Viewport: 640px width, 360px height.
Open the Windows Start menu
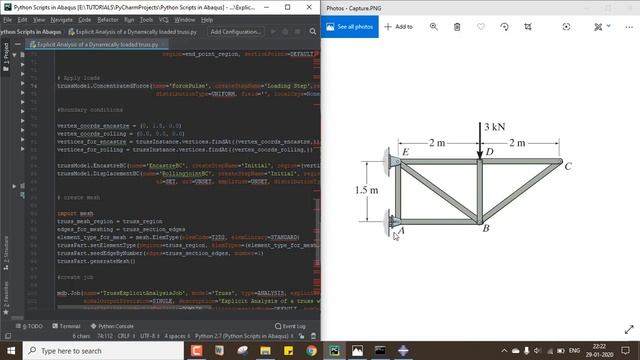(11, 351)
